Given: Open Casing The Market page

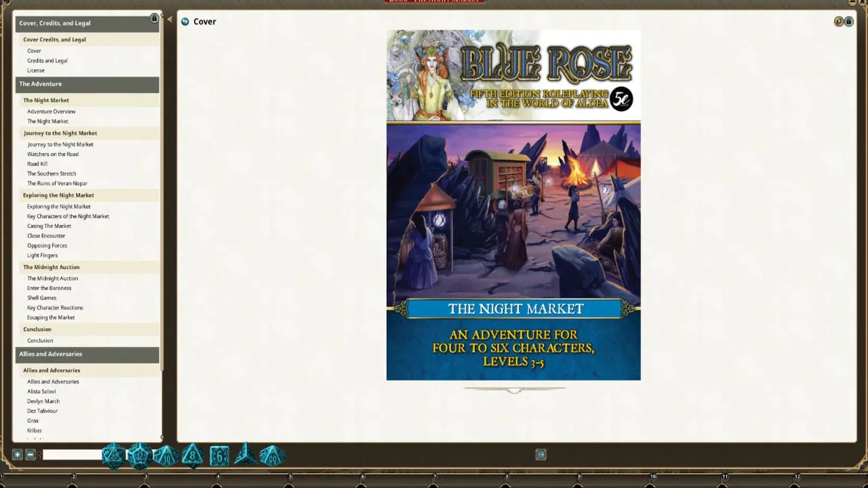Looking at the screenshot, I should [x=49, y=226].
